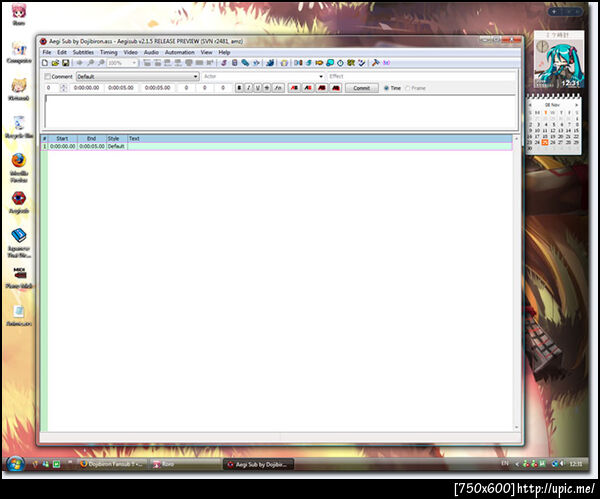Click the secondary color button

308,88
